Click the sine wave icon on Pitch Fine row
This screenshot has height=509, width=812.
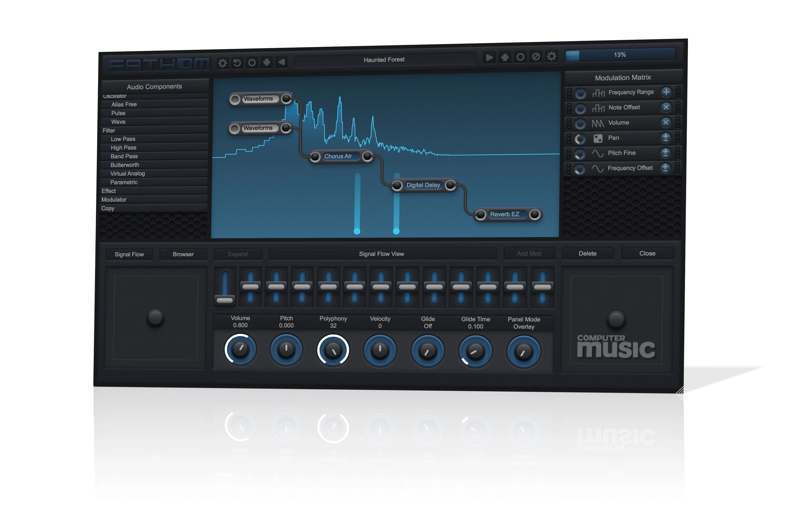598,154
